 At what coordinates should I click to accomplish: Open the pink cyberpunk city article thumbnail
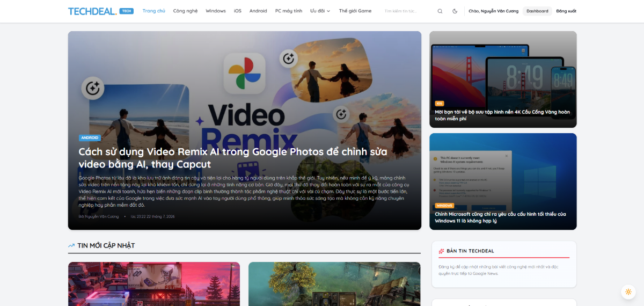click(154, 284)
